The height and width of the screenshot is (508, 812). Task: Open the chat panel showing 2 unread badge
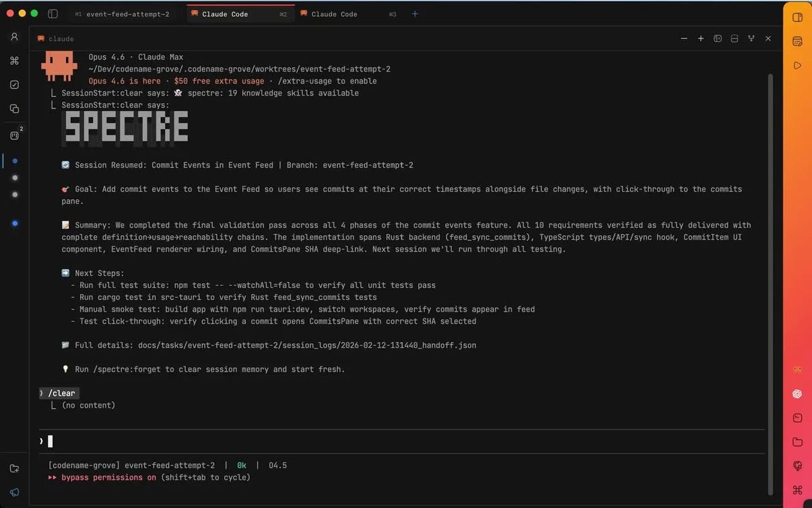click(x=13, y=135)
